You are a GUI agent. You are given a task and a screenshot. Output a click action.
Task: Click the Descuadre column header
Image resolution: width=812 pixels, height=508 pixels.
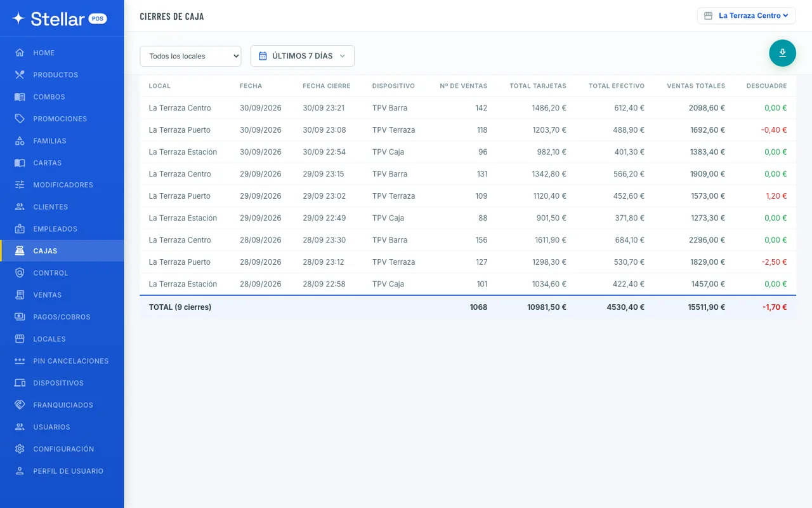click(766, 86)
